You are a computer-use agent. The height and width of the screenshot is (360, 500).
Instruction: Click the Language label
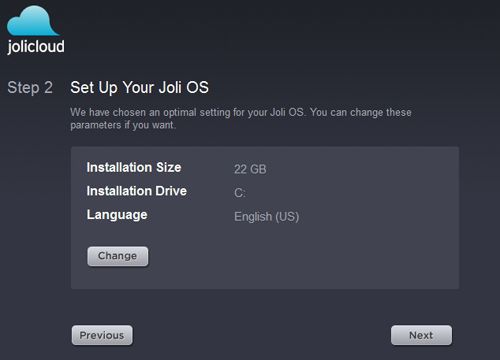coord(117,215)
